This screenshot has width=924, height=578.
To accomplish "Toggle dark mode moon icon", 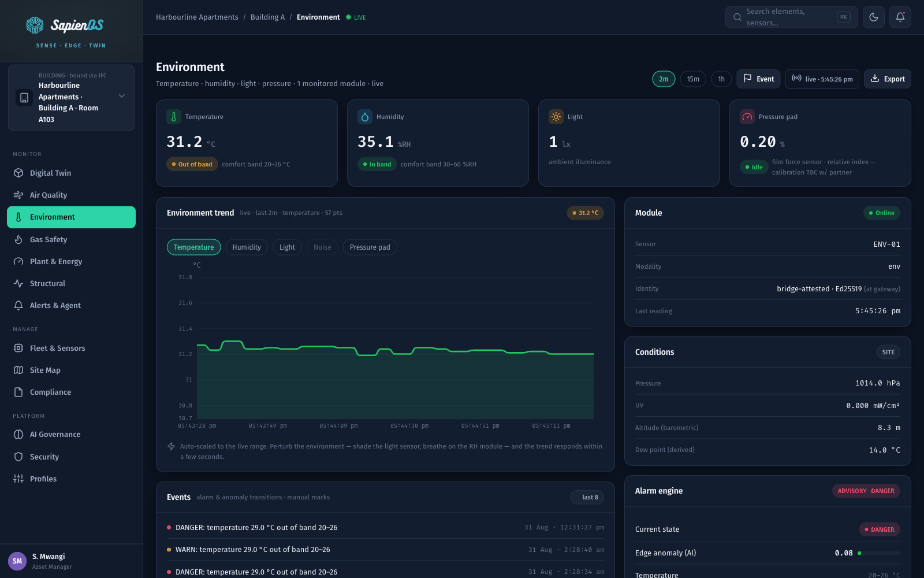I will pyautogui.click(x=874, y=17).
